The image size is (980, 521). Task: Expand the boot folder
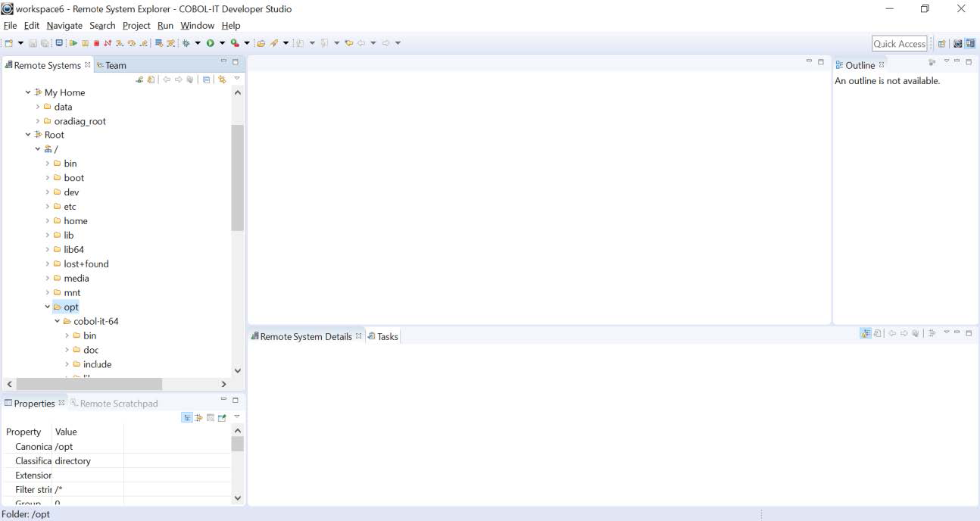[48, 178]
